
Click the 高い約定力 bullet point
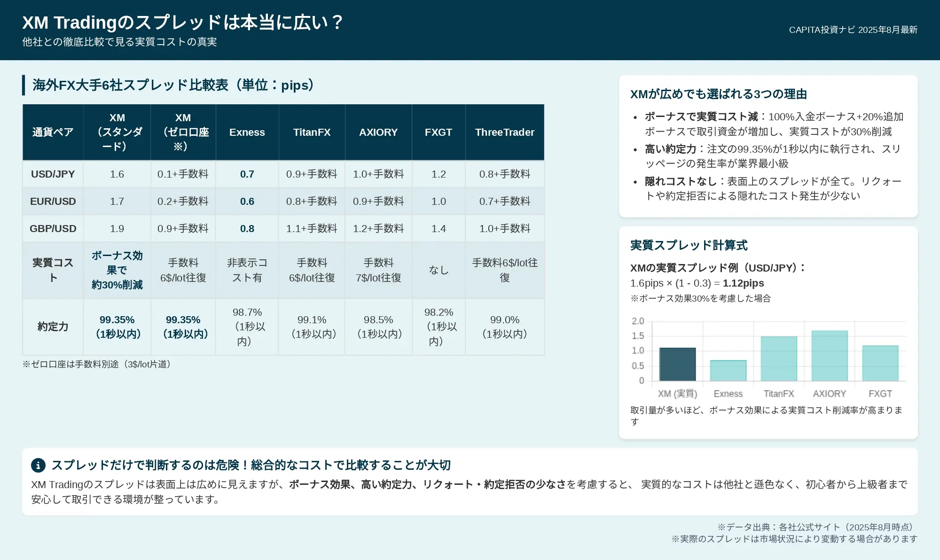pyautogui.click(x=773, y=156)
